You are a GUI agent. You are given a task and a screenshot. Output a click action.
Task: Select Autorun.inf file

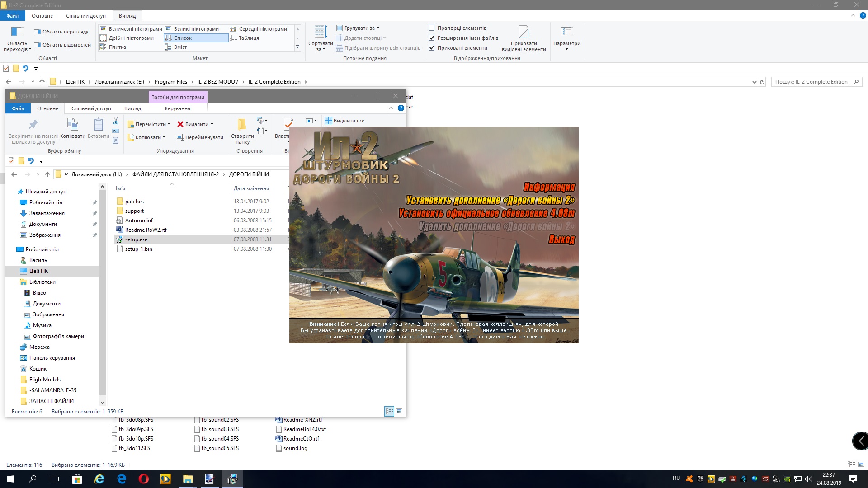point(139,221)
